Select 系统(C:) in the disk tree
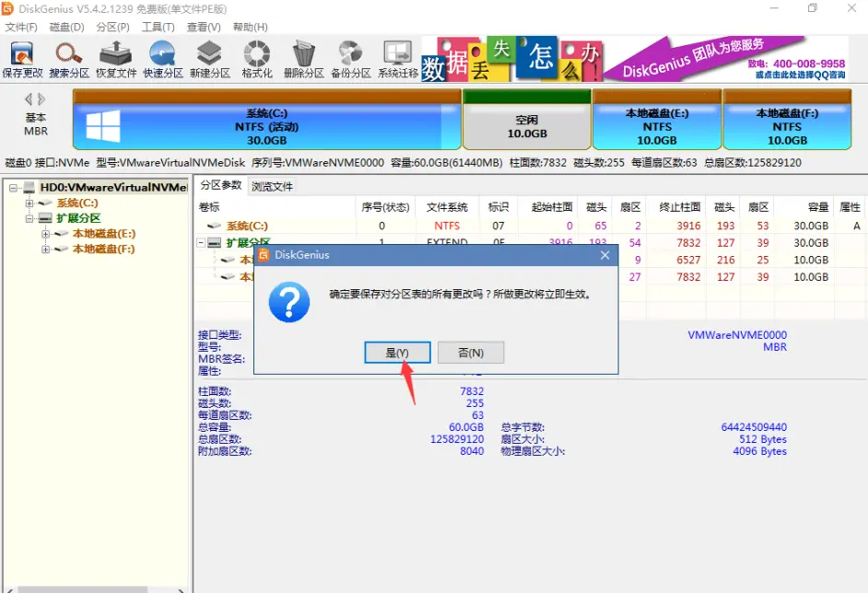 tap(77, 203)
